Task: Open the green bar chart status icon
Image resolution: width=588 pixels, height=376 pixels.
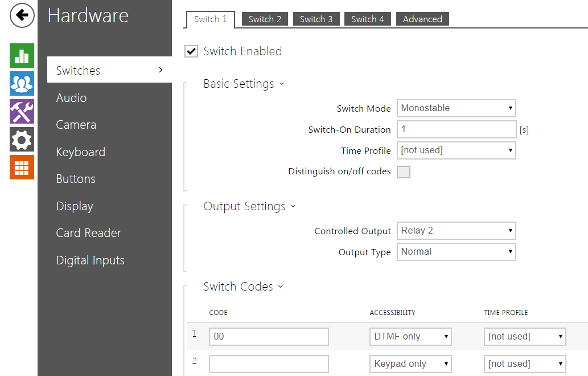Action: point(22,56)
